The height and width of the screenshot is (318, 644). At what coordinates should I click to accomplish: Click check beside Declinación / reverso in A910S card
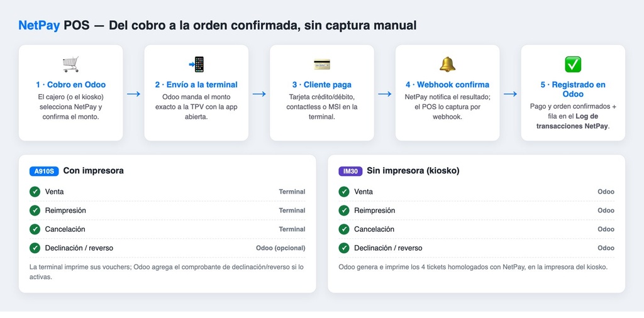35,248
